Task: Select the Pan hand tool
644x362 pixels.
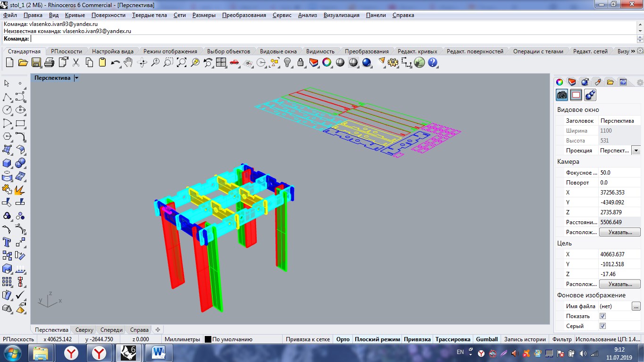Action: point(128,62)
